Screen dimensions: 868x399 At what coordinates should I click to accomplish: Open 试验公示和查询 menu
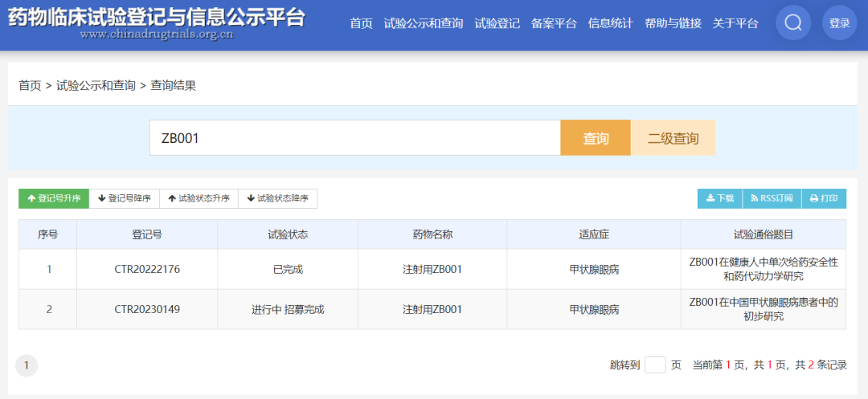424,23
